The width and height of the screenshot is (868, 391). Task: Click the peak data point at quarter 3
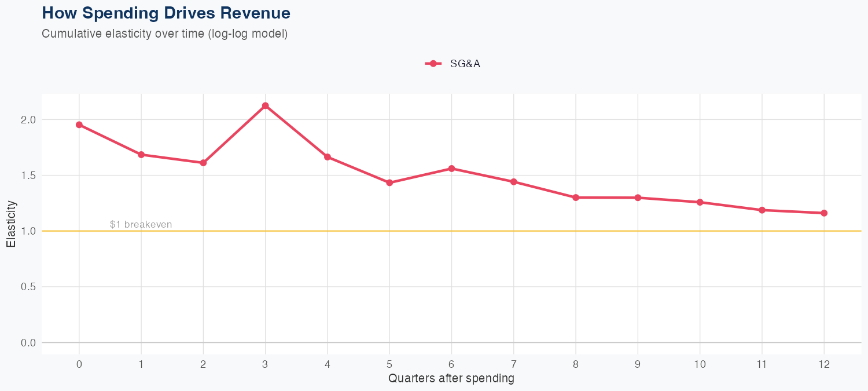click(x=266, y=105)
